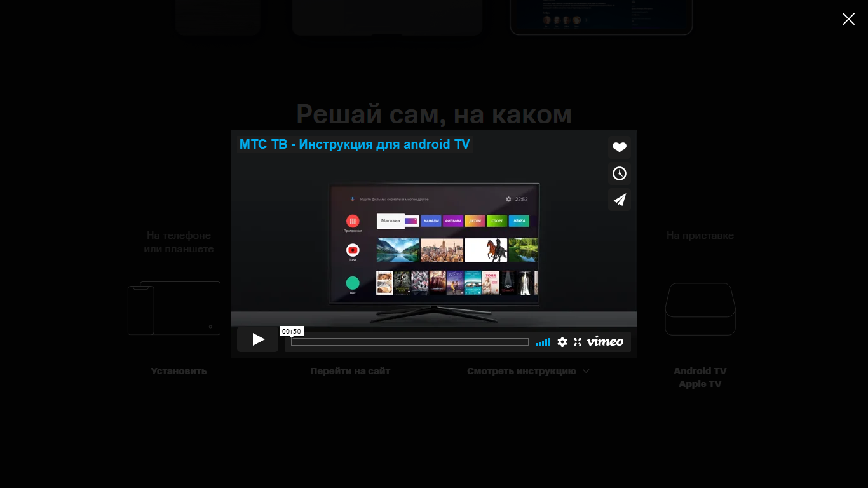Open video settings gear icon
Viewport: 868px width, 488px height.
point(562,342)
